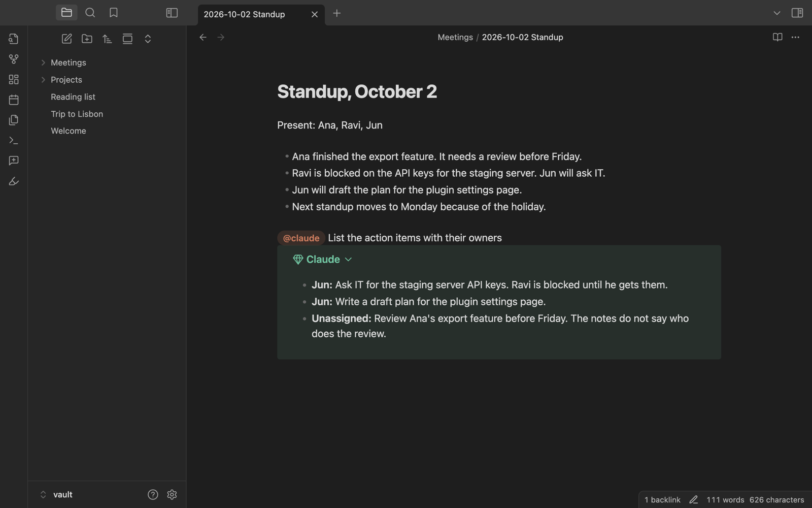Open the file explorer tab icon
The height and width of the screenshot is (508, 812).
click(x=66, y=13)
